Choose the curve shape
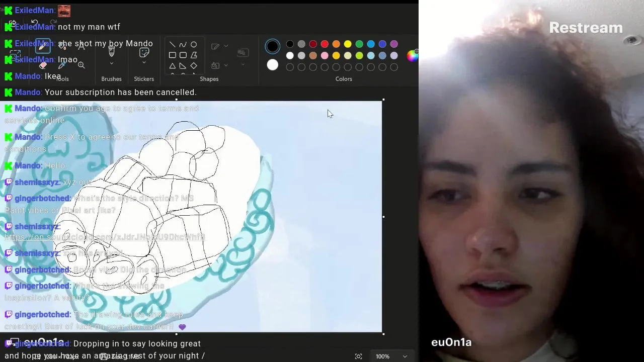Viewport: 644px width, 362px height. tap(183, 45)
